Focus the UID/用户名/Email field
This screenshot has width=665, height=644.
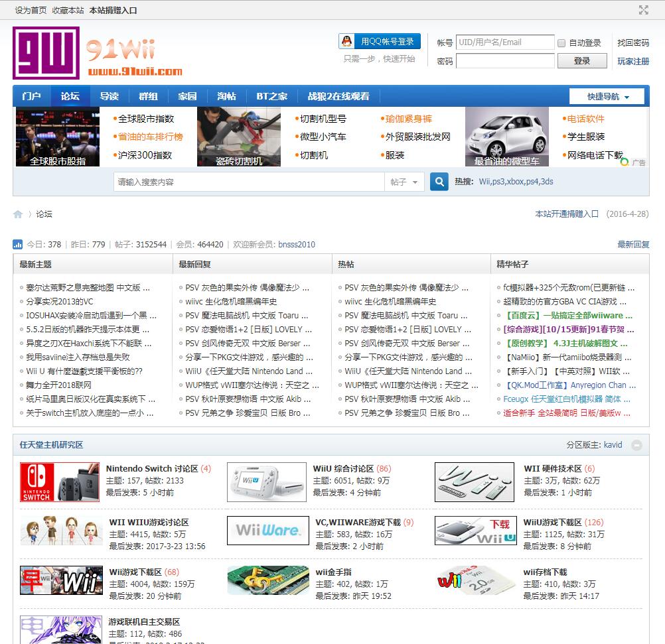pos(505,42)
